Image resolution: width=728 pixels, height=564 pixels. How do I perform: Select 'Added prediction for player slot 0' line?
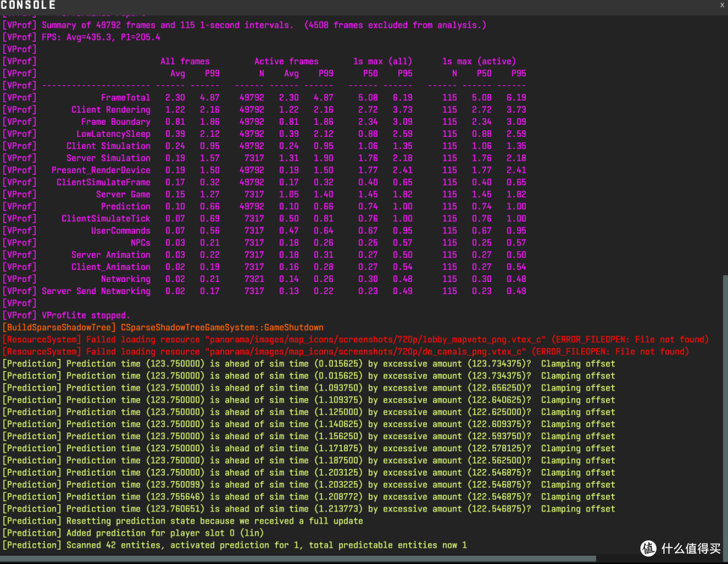click(133, 532)
